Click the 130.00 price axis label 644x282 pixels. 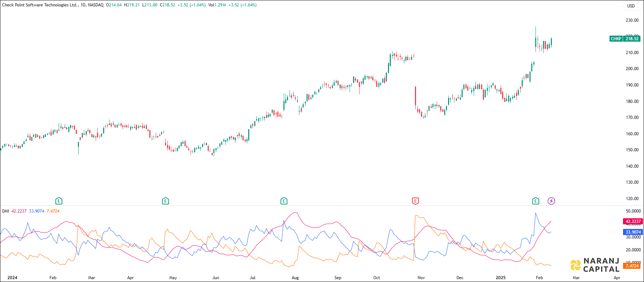click(632, 182)
